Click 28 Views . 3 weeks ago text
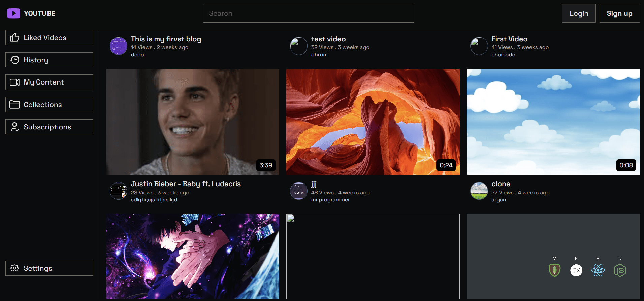Image resolution: width=644 pixels, height=301 pixels. [x=160, y=193]
